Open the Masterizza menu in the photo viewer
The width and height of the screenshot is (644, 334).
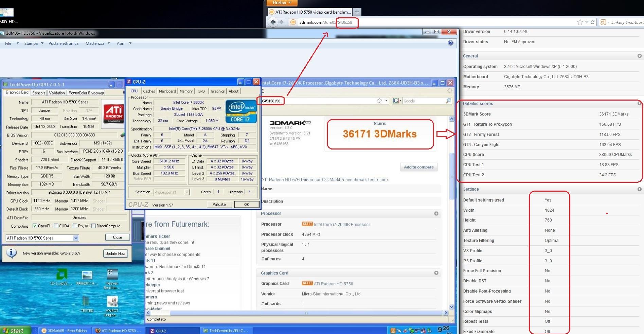point(98,43)
